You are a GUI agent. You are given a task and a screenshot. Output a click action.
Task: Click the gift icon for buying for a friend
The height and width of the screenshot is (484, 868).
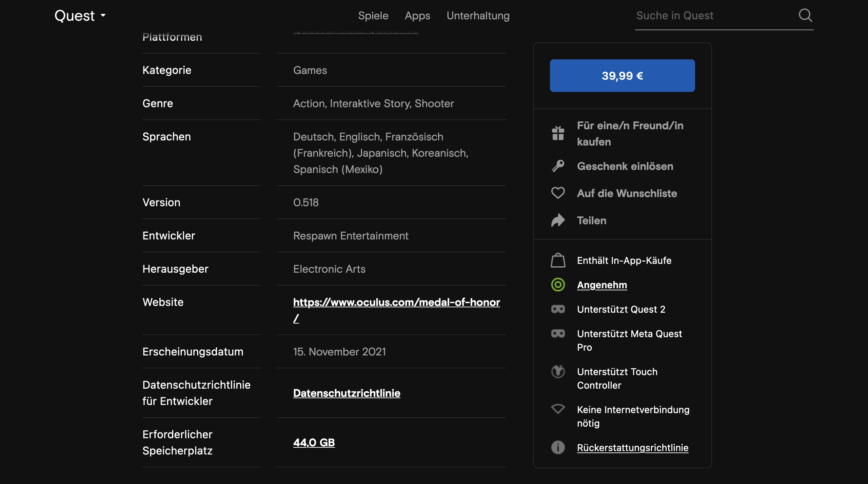coord(558,133)
